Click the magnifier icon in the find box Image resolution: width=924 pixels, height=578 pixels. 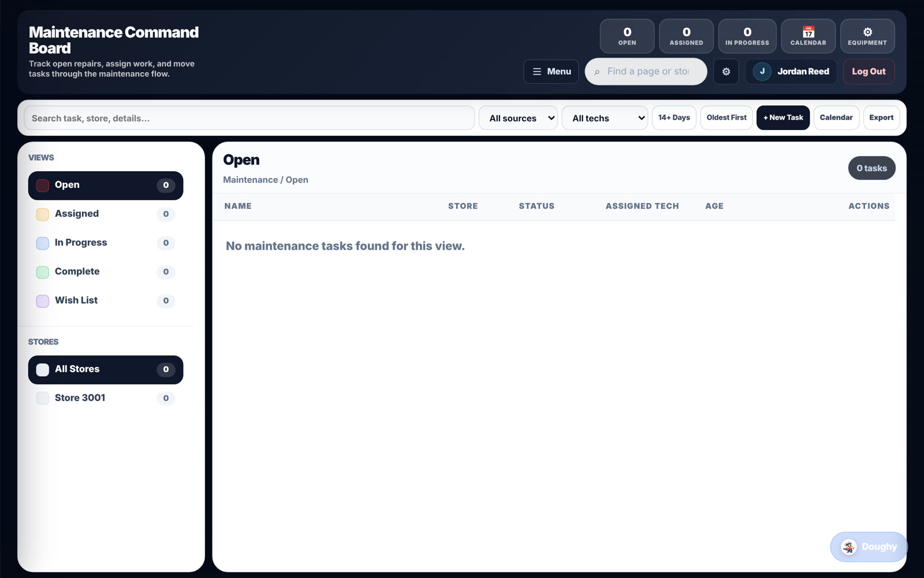tap(597, 72)
